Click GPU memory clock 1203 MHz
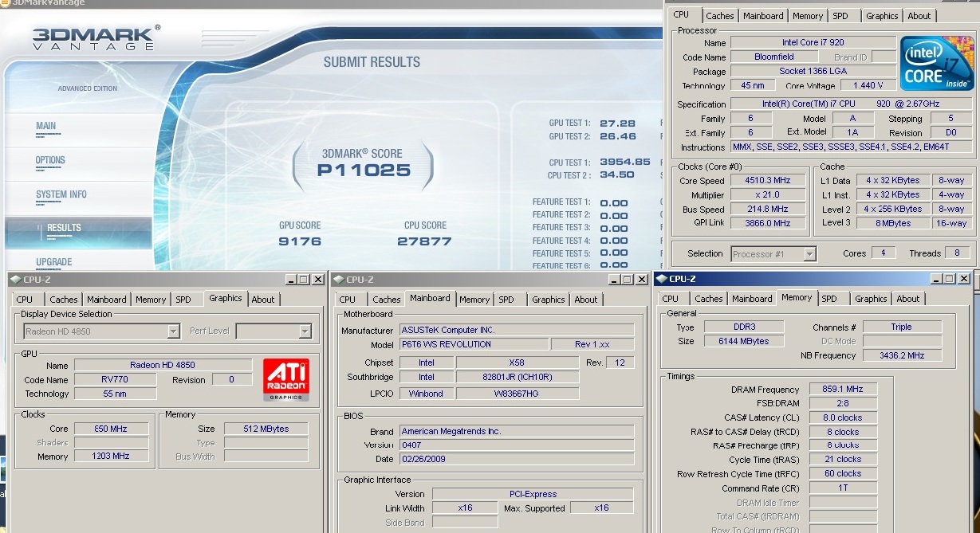This screenshot has height=533, width=980. pos(111,457)
